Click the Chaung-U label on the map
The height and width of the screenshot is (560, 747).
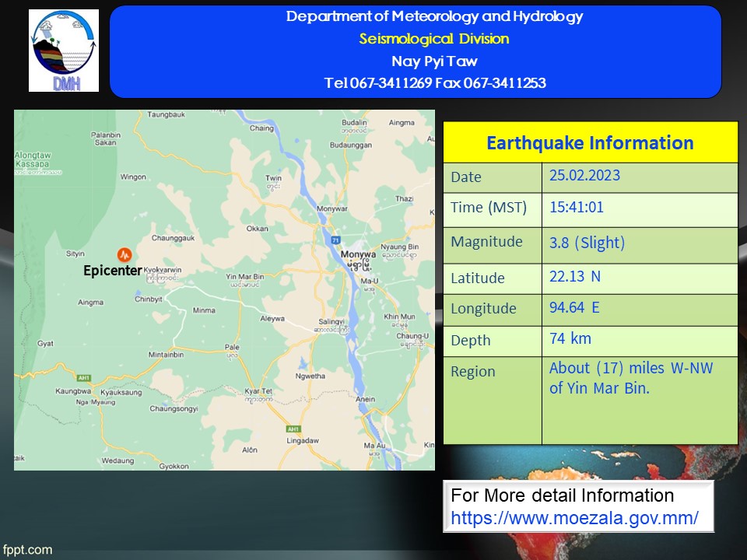pyautogui.click(x=412, y=336)
